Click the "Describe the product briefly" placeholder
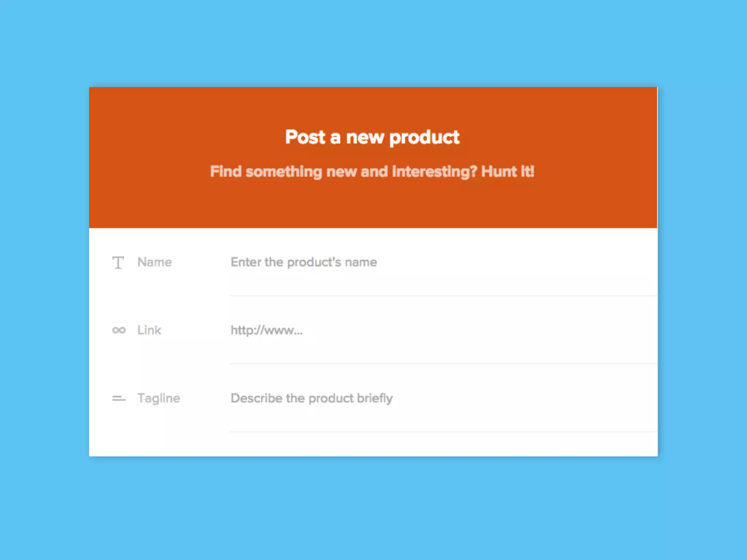This screenshot has height=560, width=747. [x=311, y=398]
